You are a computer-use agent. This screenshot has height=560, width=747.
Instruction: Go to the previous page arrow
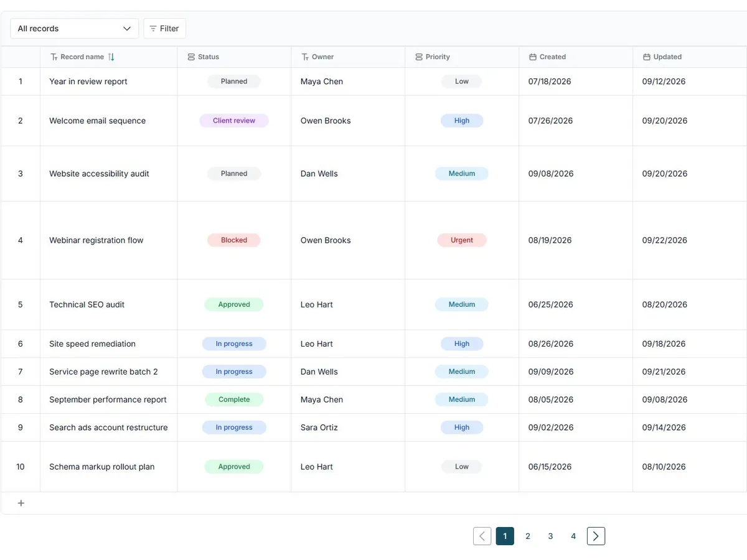point(482,536)
